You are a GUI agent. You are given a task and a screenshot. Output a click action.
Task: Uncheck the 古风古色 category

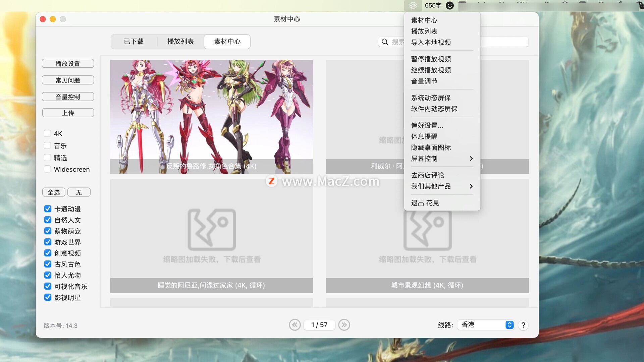48,264
